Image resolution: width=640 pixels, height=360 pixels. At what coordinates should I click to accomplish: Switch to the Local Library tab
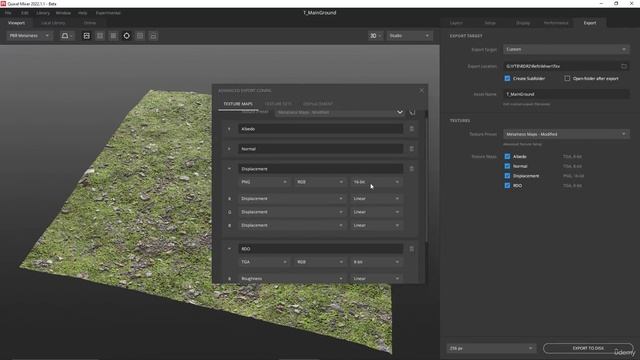[x=53, y=23]
